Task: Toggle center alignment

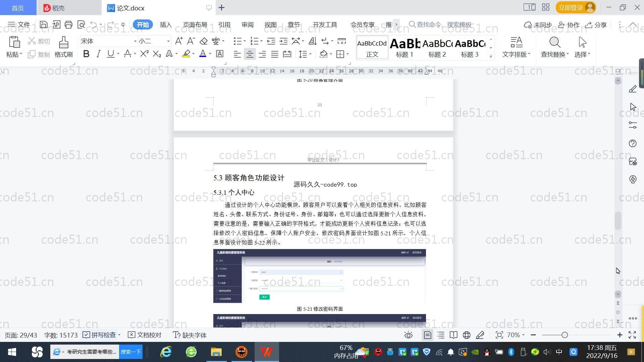Action: pos(250,54)
